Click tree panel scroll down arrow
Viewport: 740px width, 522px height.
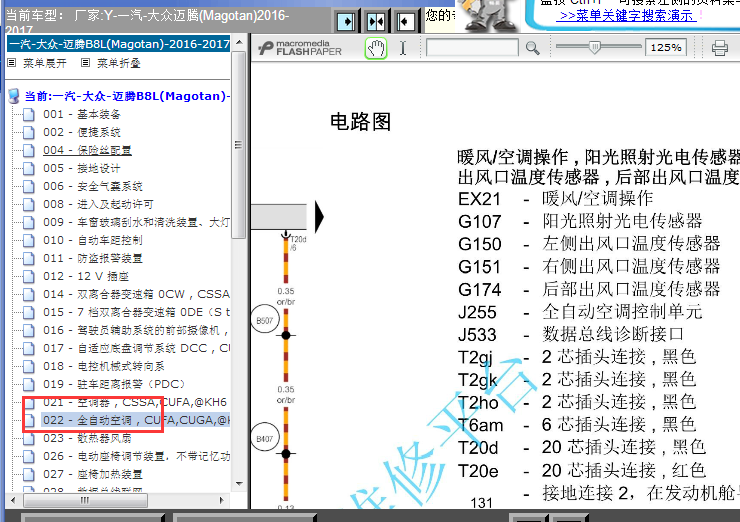239,484
